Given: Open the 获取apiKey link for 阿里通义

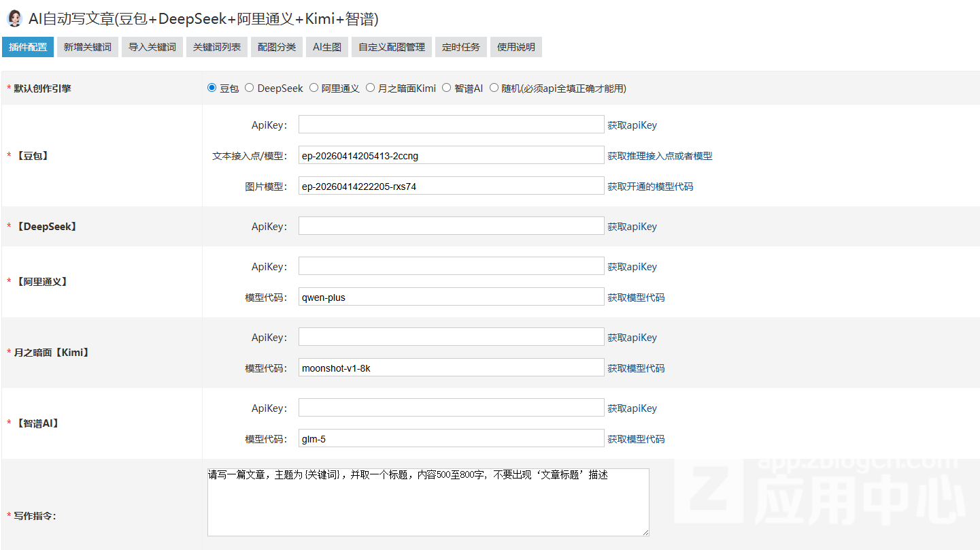Looking at the screenshot, I should [x=632, y=267].
